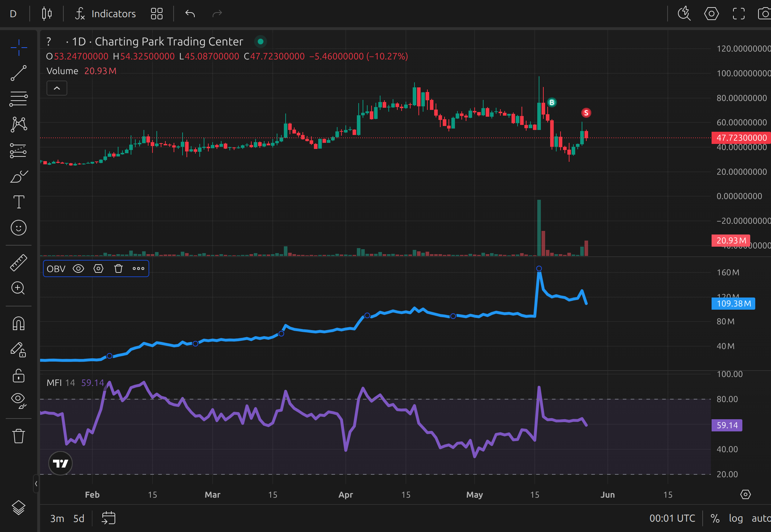Take a chart snapshot with camera icon

coord(765,14)
